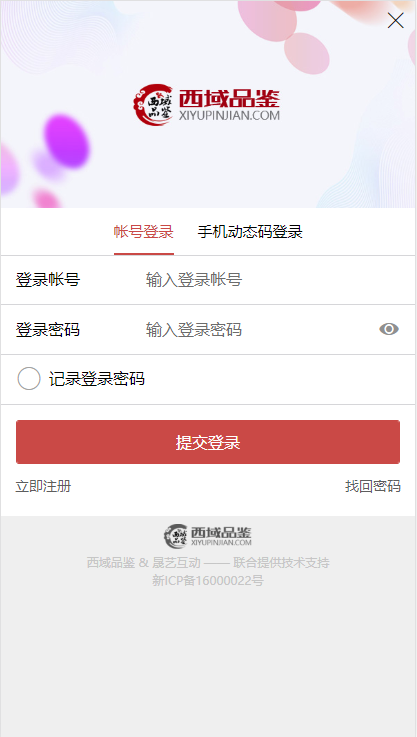Click the gray footer XIYUPINJIAN.COM logo text
Screen dimensions: 417x737
point(221,543)
